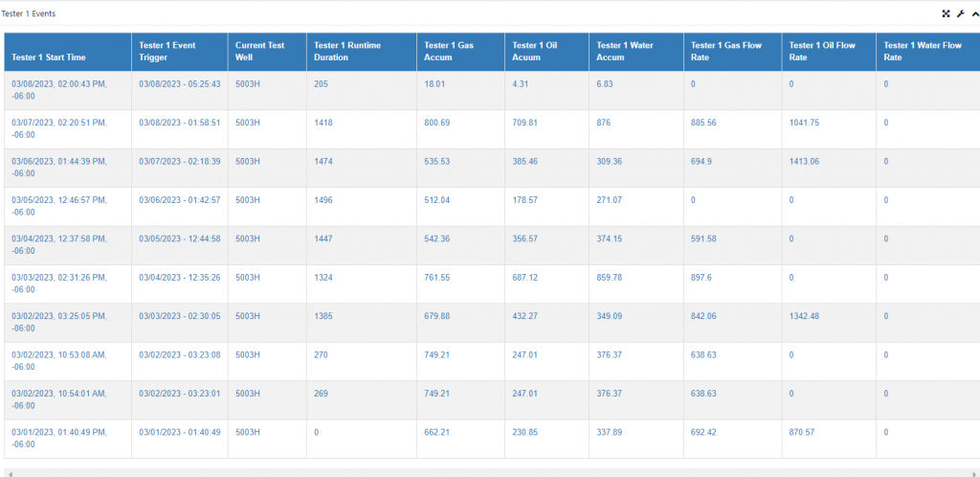The image size is (980, 477).
Task: Click the horizontal scrollbar below the table
Action: point(491,473)
